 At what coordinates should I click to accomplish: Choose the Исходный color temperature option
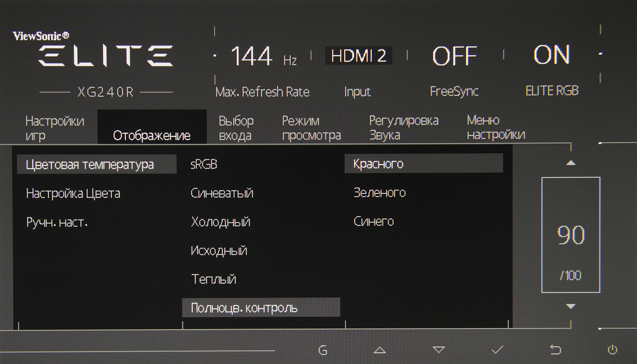point(219,251)
